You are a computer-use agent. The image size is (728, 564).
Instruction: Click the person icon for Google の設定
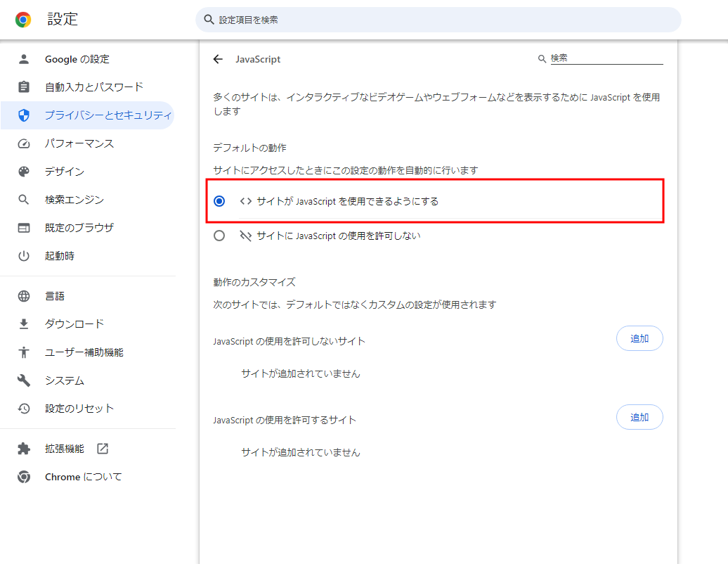[24, 59]
